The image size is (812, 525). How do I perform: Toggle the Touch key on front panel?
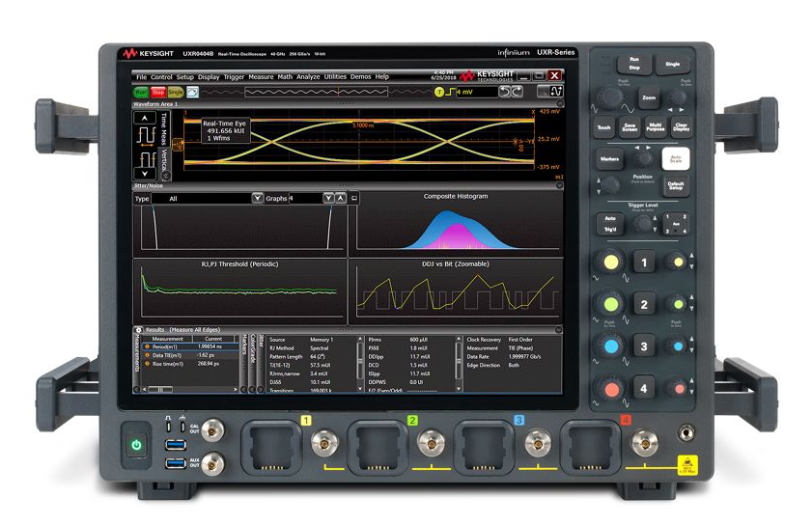[x=603, y=126]
